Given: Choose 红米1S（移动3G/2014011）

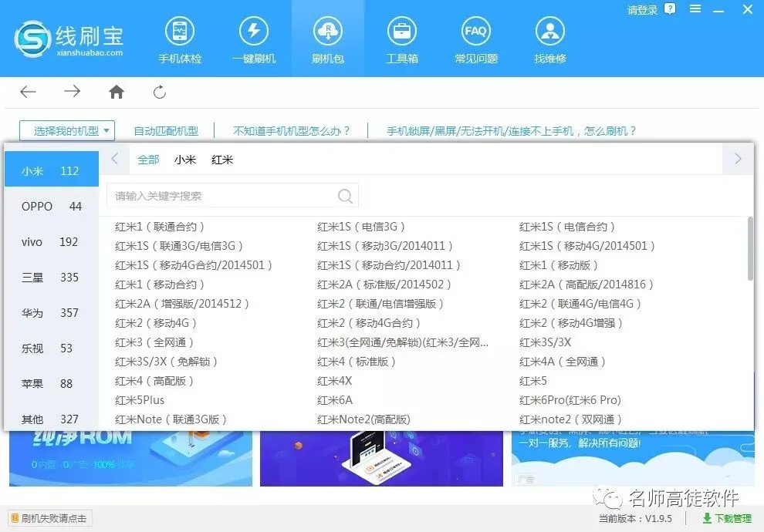Looking at the screenshot, I should (x=385, y=246).
